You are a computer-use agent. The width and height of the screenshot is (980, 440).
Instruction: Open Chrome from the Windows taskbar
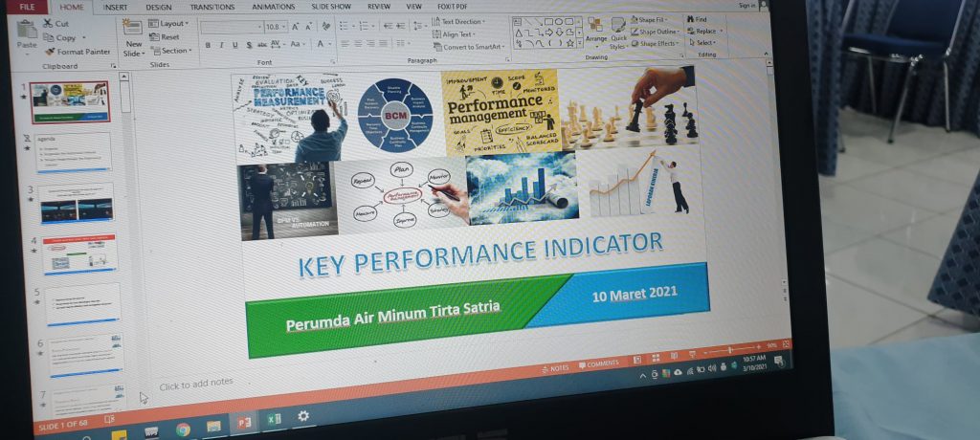(183, 429)
